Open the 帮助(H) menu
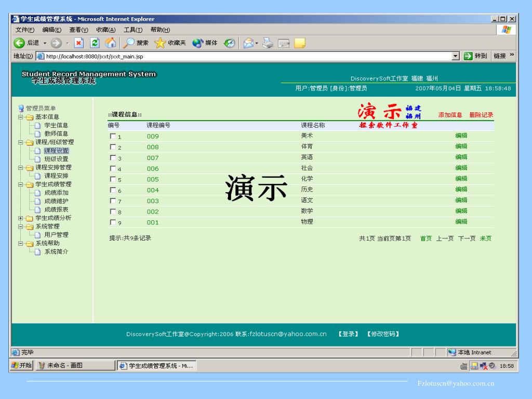 pos(160,30)
